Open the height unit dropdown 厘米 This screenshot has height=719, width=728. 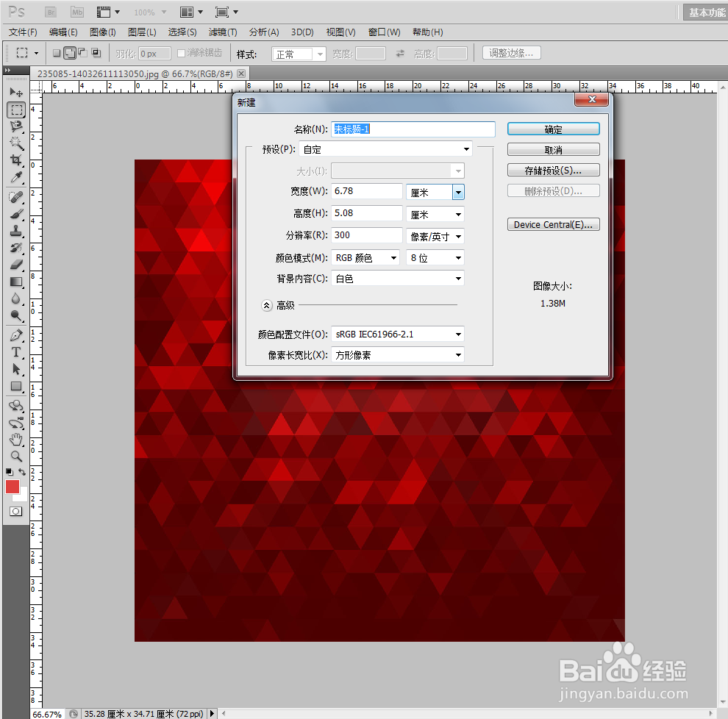[435, 215]
